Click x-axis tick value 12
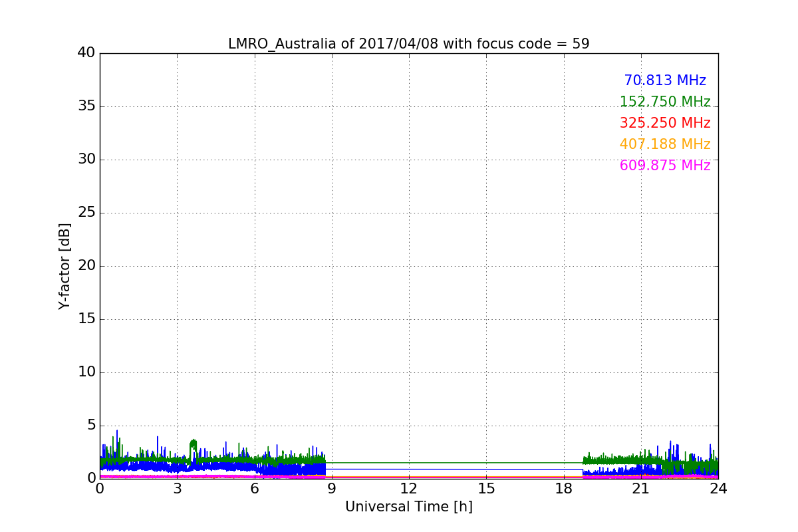The height and width of the screenshot is (532, 798). [x=409, y=488]
